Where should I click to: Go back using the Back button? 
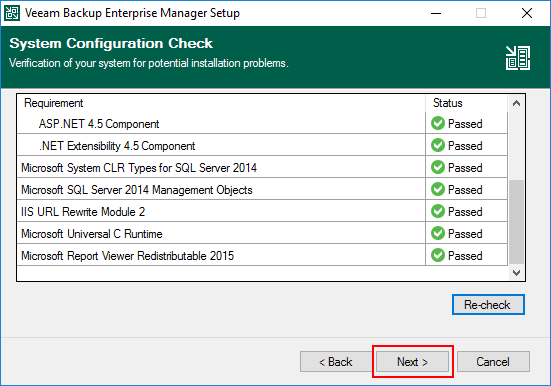336,361
